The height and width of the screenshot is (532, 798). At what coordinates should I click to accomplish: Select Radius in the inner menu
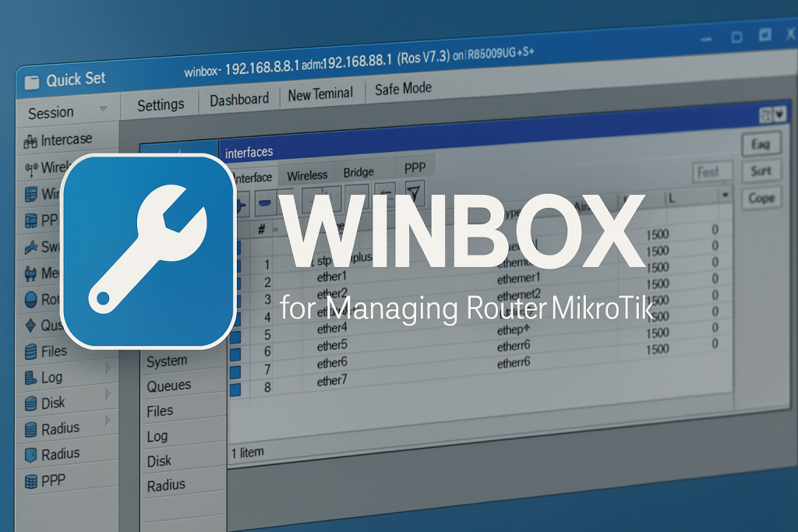[166, 486]
